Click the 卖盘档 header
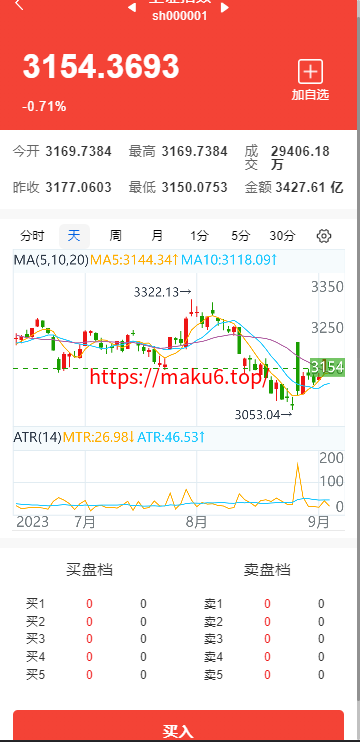This screenshot has width=360, height=742. point(267,569)
